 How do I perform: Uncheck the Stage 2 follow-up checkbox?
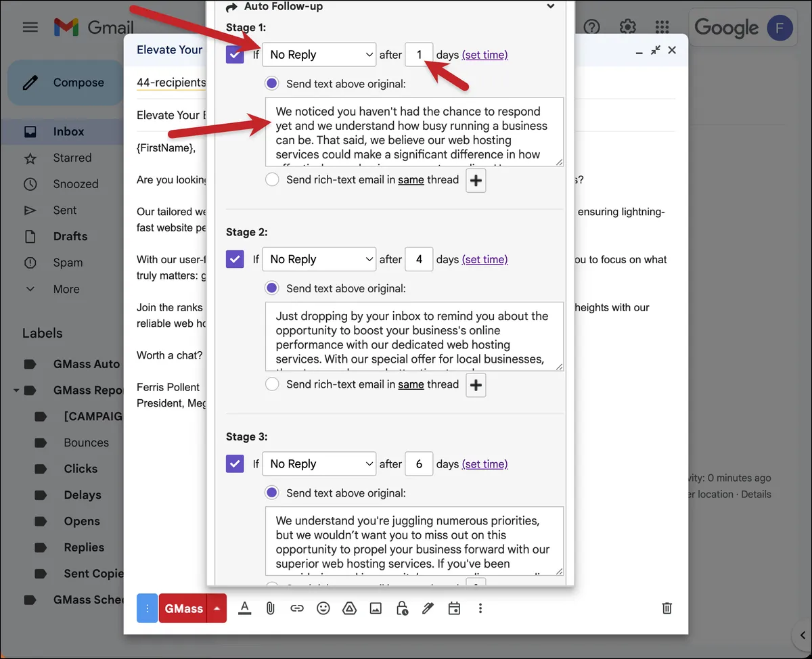pos(235,259)
